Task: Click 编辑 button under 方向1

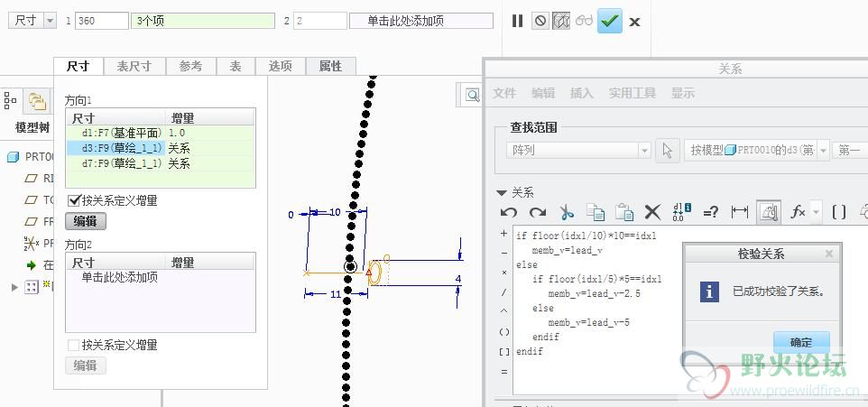Action: pyautogui.click(x=85, y=221)
